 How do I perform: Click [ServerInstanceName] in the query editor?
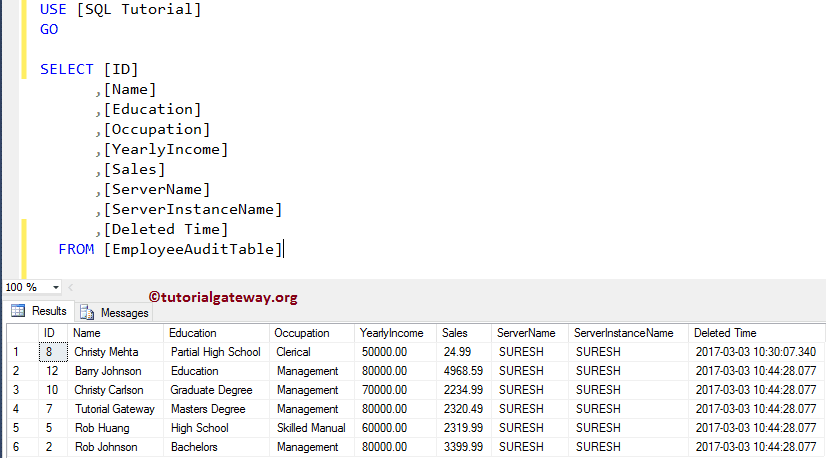coord(193,210)
